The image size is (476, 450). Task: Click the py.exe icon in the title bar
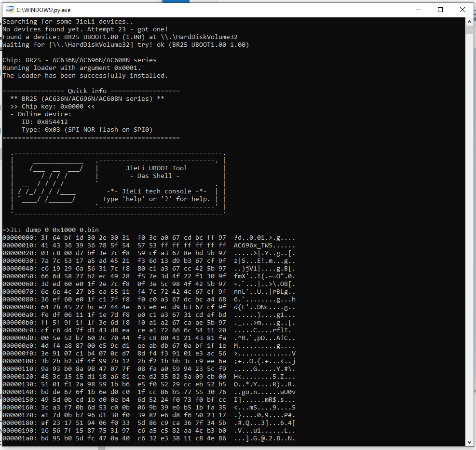tap(10, 10)
